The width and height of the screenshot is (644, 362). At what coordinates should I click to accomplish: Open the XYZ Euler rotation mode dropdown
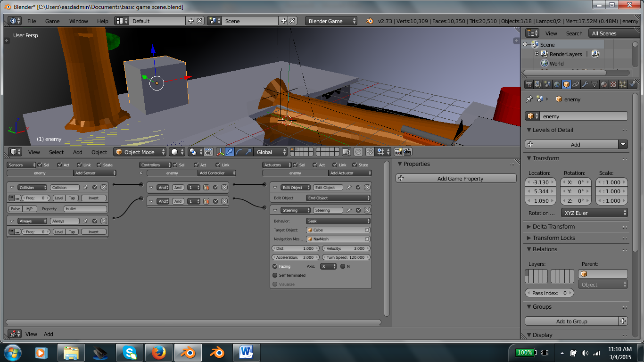tap(594, 213)
